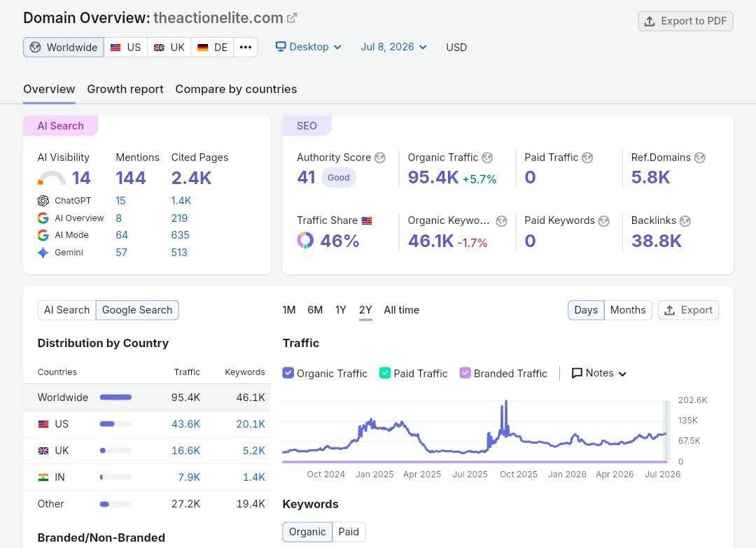The image size is (756, 548).
Task: Click the US flag next to Traffic Share
Action: coord(367,220)
